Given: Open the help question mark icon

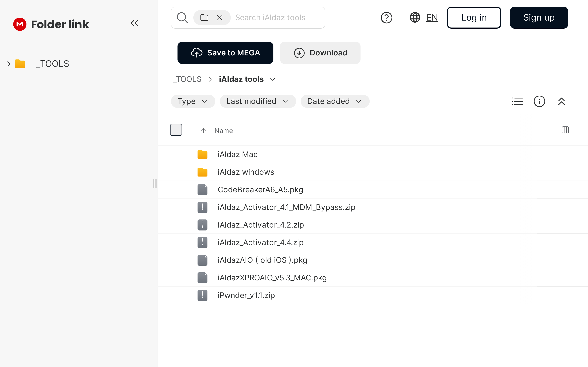Looking at the screenshot, I should [386, 17].
